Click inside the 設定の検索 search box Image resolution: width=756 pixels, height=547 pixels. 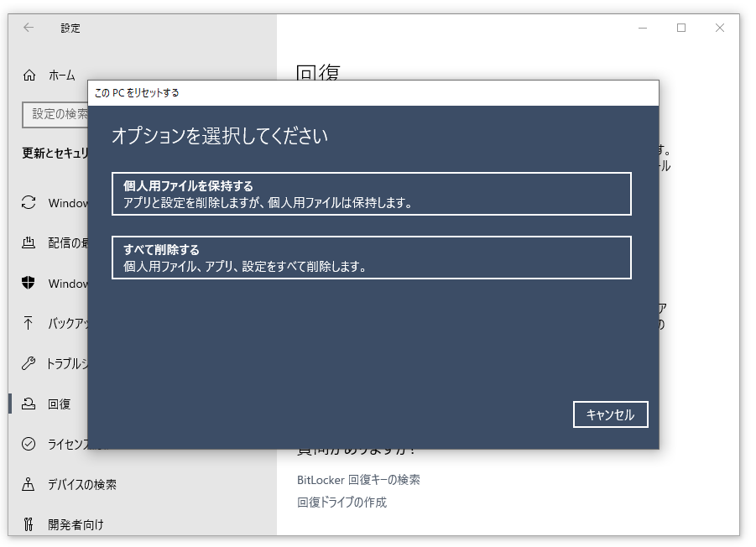point(55,114)
